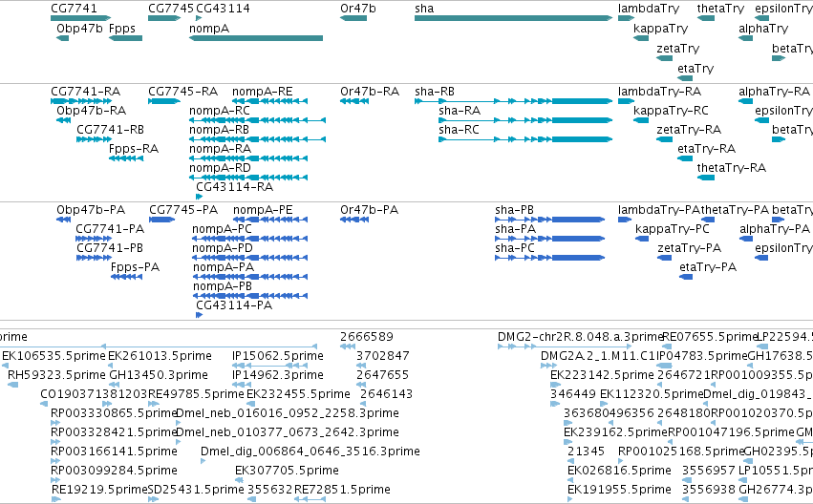Click protein CG7741-PA
This screenshot has width=813, height=504.
point(94,239)
